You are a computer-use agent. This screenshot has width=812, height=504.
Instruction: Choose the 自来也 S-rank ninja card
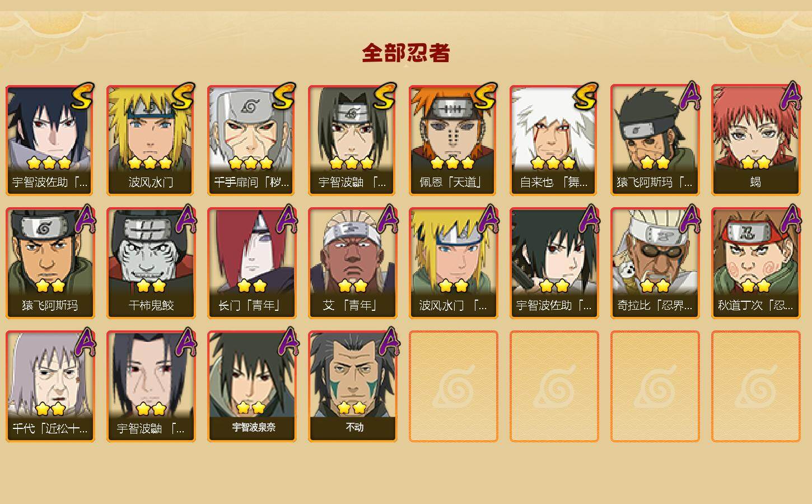[x=554, y=139]
